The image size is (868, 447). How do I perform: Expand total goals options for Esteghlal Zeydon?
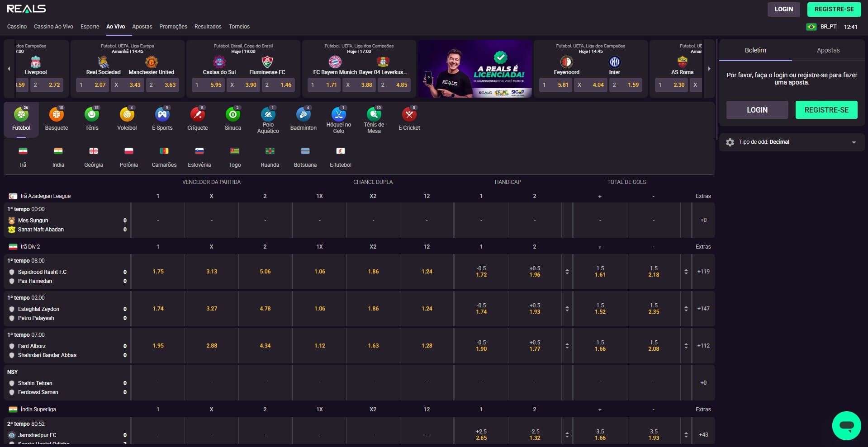[x=686, y=309]
